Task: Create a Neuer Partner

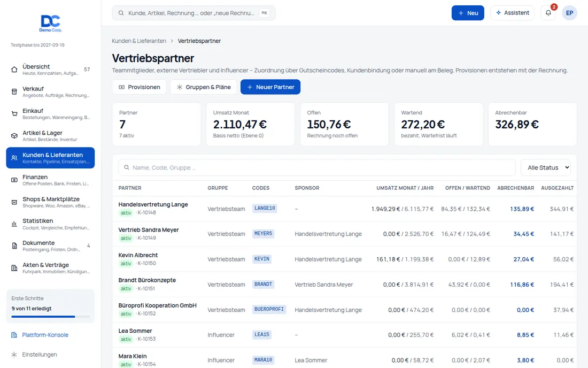Action: [270, 87]
